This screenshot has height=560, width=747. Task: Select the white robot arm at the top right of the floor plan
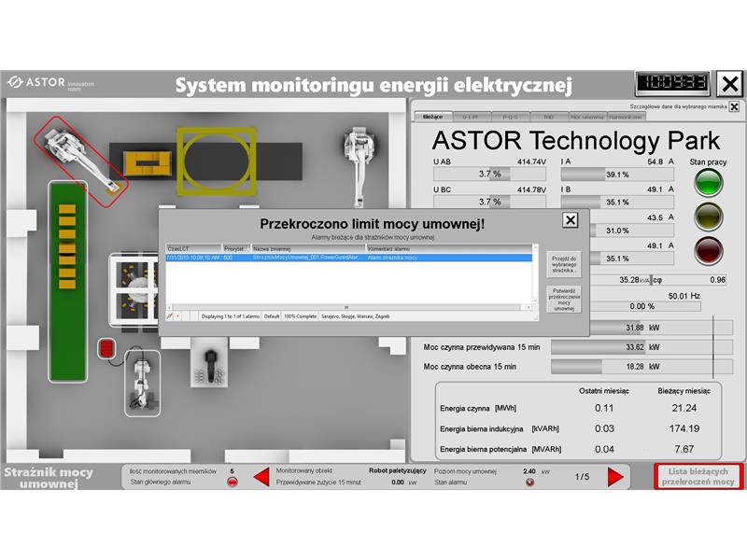pos(360,165)
